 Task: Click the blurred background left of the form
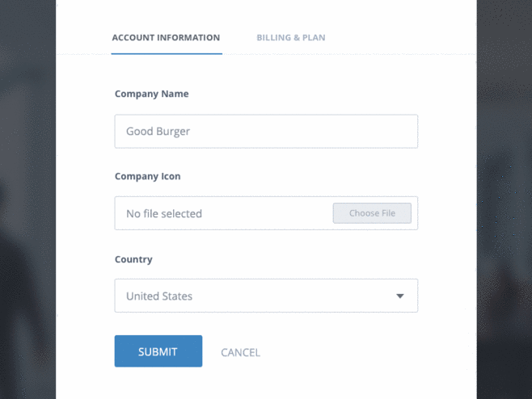tap(27, 202)
